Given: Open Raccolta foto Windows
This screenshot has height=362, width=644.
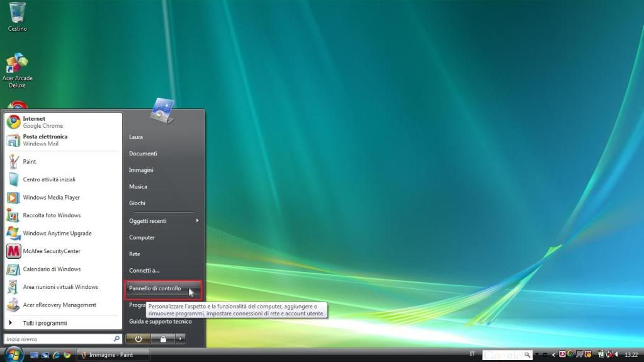Looking at the screenshot, I should pyautogui.click(x=63, y=215).
